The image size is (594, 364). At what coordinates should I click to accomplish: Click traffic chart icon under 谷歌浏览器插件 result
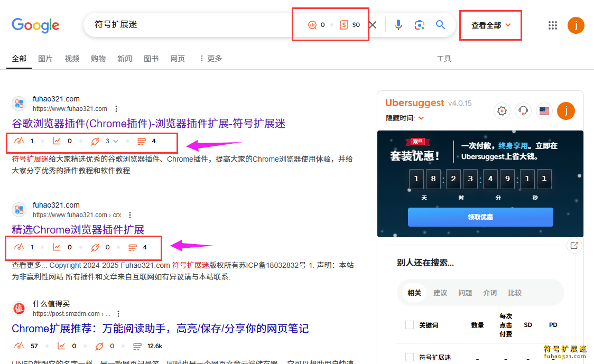point(57,141)
